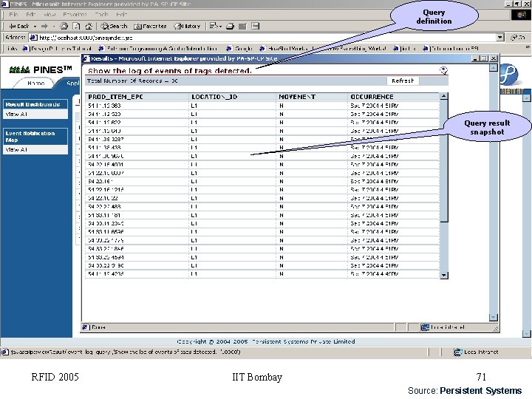Click the Home tab on the PINES page
Screen dimensions: 532x399
coord(35,83)
